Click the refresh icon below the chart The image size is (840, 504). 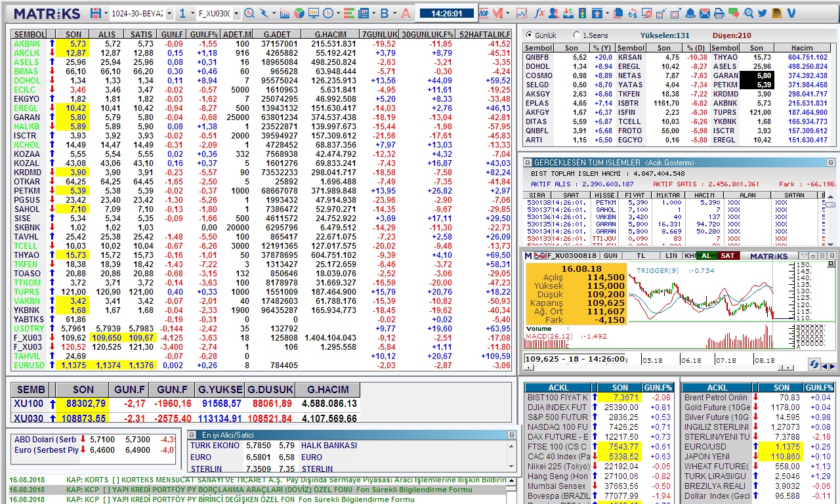(x=814, y=364)
